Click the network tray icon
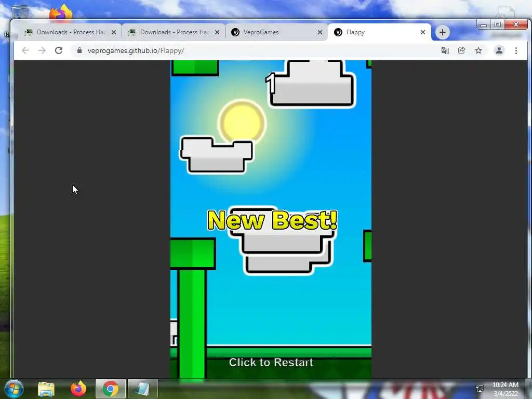Screen dimensions: 532x399 tap(480, 389)
